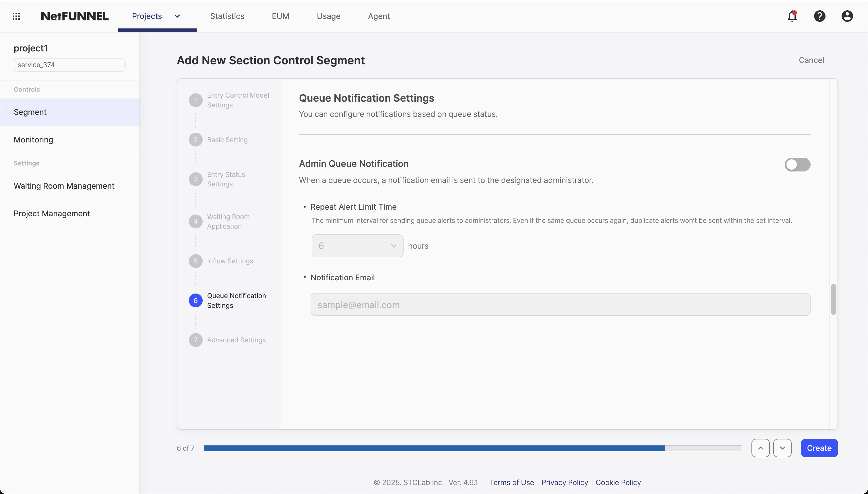Click the NetFUNNEL logo
This screenshot has height=494, width=868.
[75, 16]
